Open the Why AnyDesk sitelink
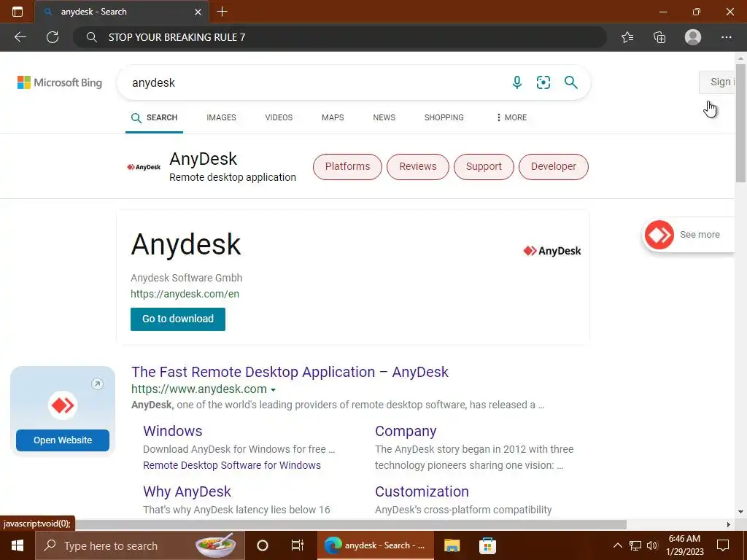Viewport: 747px width, 560px height. click(187, 491)
